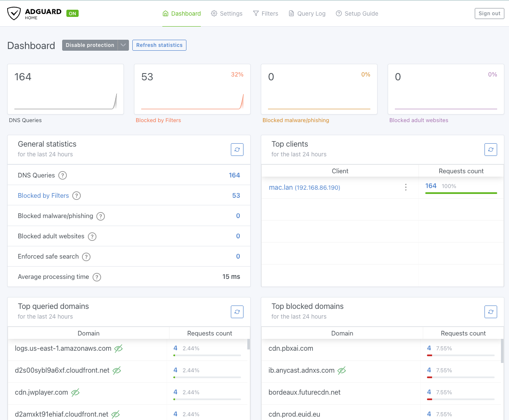Click the 164 requests count for mac.lan
This screenshot has height=420, width=509.
(431, 186)
